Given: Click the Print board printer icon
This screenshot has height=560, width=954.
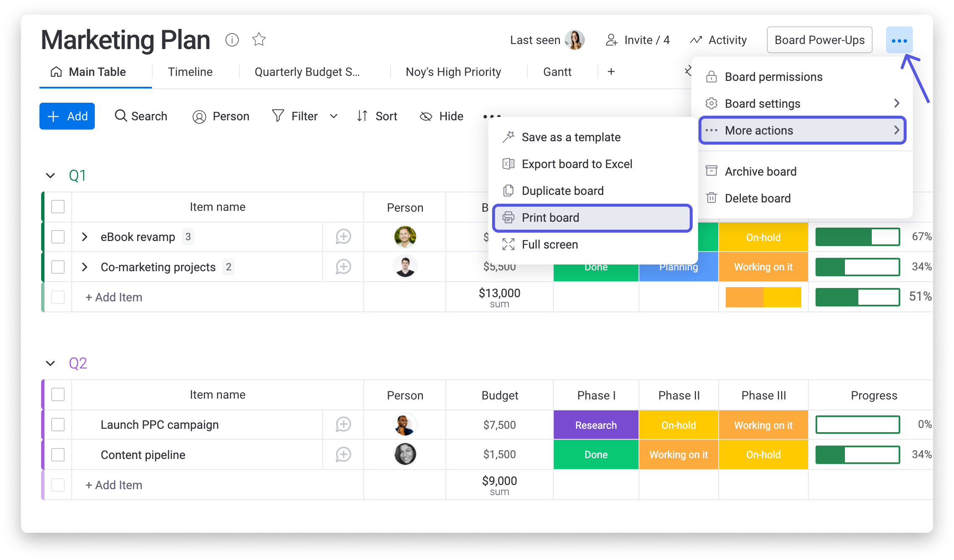Looking at the screenshot, I should (x=508, y=218).
